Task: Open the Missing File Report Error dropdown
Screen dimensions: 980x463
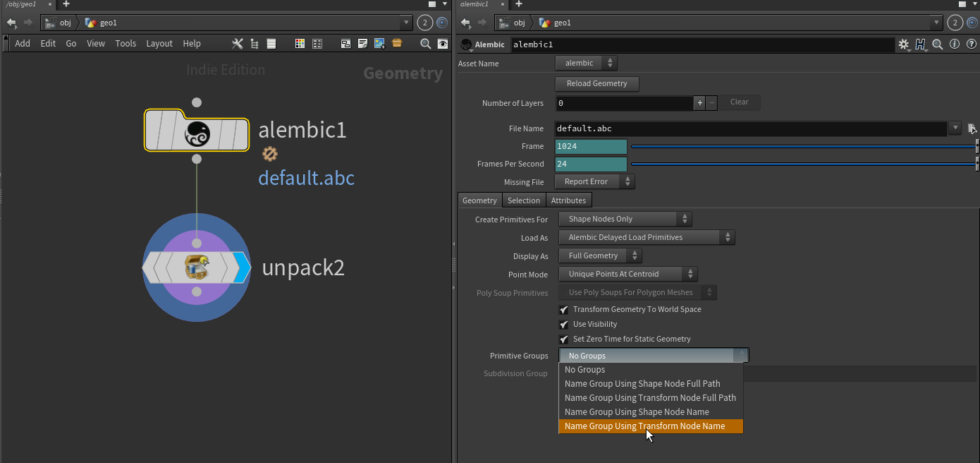Action: coord(595,181)
